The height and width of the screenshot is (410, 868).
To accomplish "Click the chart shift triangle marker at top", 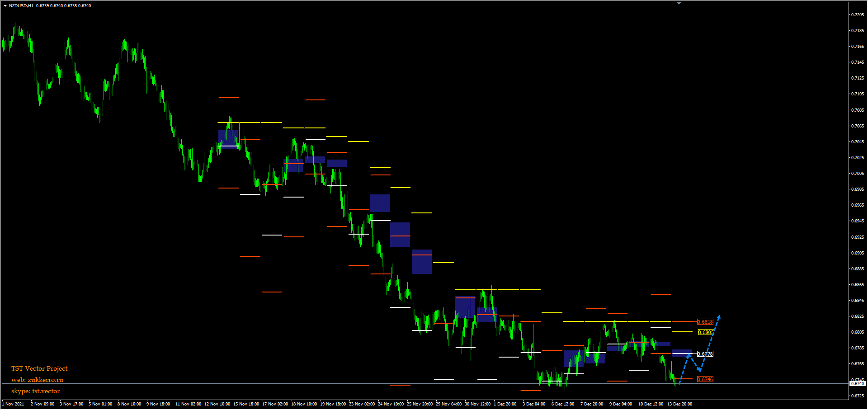I will pos(679,3).
